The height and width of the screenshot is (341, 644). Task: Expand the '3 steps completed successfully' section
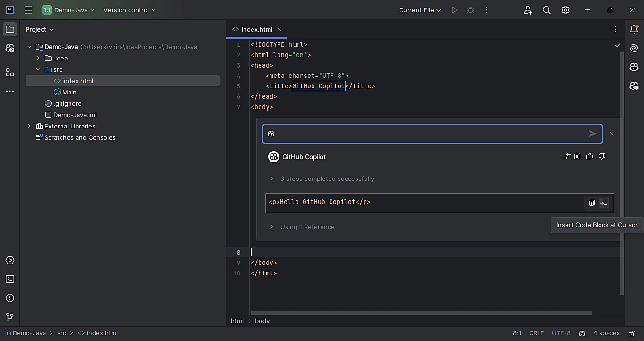tap(272, 179)
